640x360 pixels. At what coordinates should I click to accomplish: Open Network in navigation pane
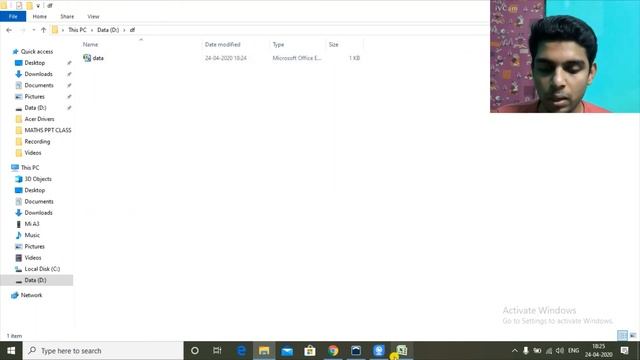coord(31,295)
